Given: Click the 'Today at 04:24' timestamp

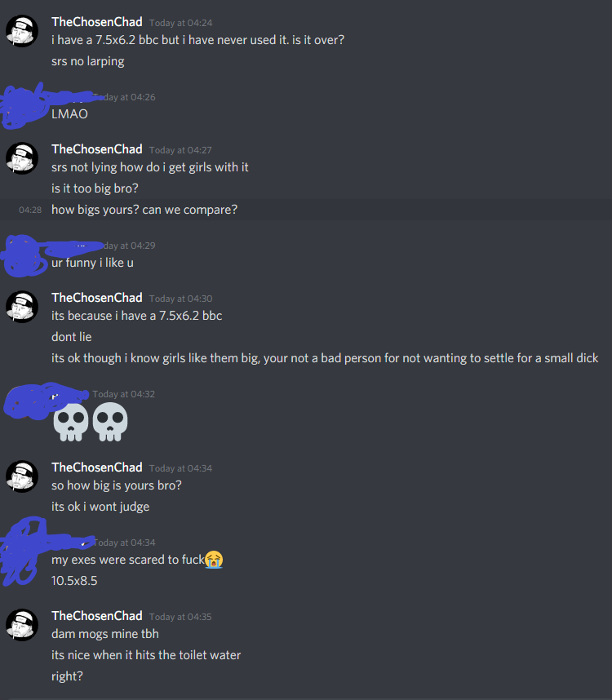Looking at the screenshot, I should coord(181,23).
